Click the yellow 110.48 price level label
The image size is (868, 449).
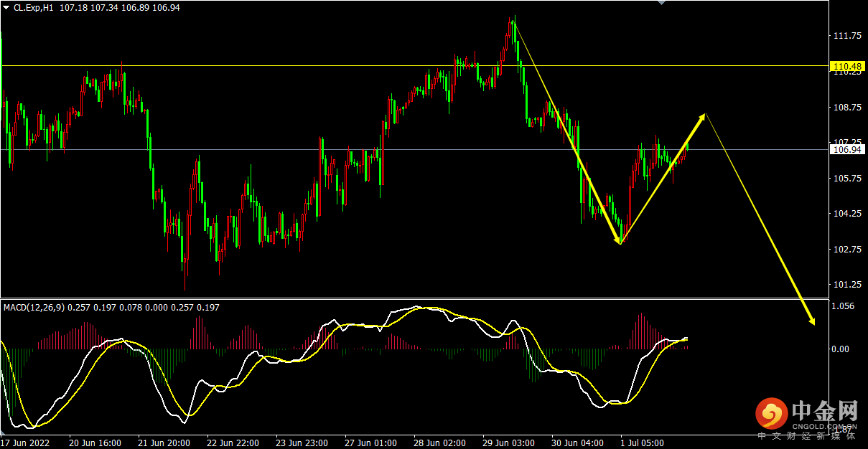[x=847, y=67]
